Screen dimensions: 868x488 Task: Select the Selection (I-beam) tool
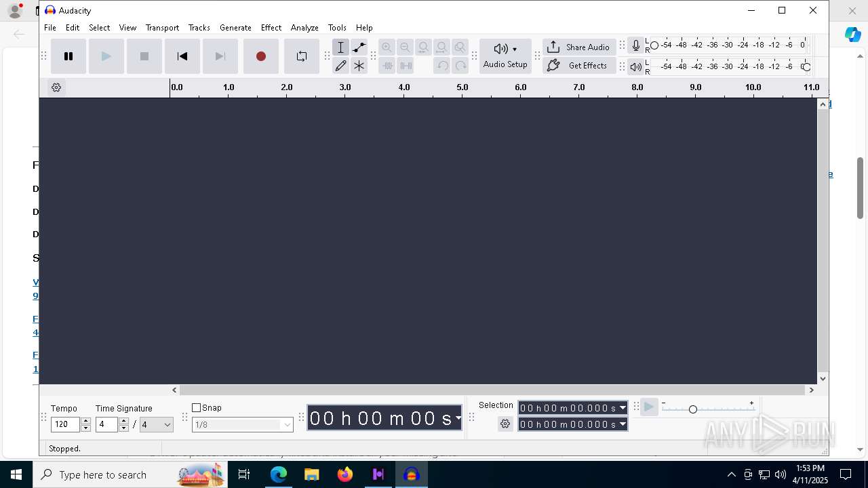[x=341, y=47]
